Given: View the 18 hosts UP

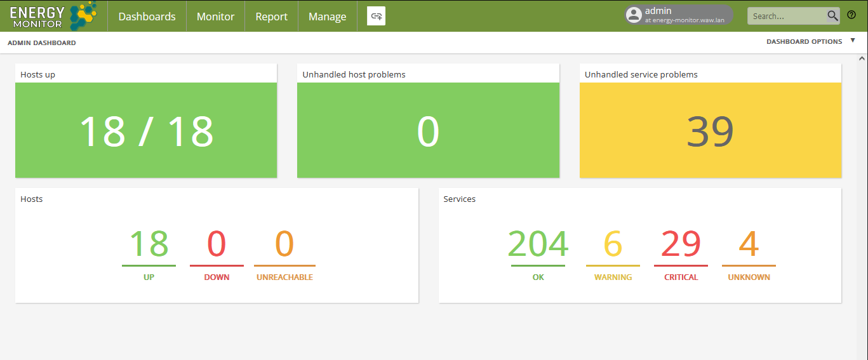Looking at the screenshot, I should [x=149, y=254].
